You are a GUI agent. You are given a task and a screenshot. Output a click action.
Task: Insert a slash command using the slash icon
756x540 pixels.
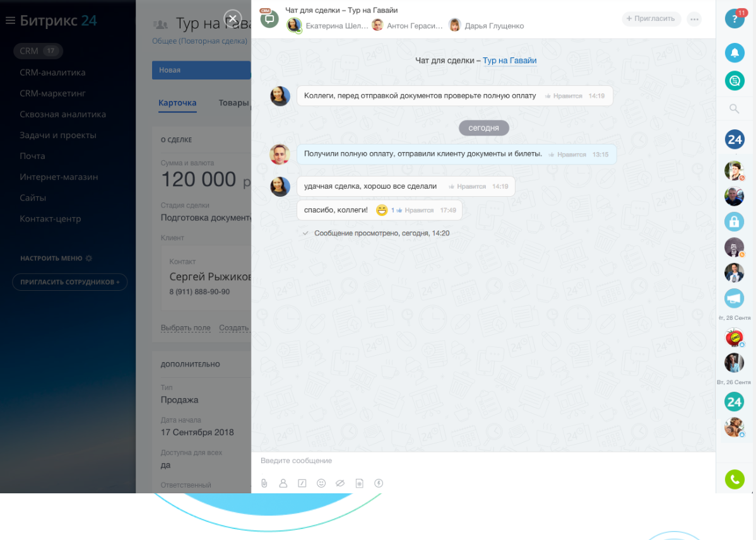coord(302,483)
